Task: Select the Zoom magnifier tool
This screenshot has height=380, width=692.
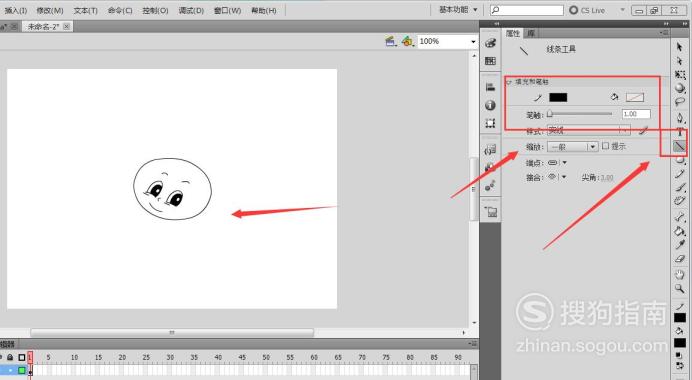Action: click(x=680, y=289)
